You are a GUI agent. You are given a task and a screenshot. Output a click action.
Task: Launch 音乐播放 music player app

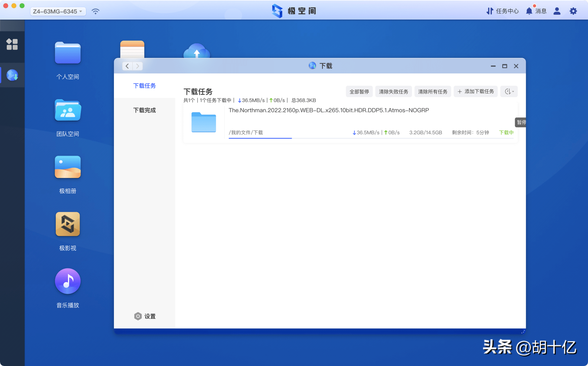point(68,281)
